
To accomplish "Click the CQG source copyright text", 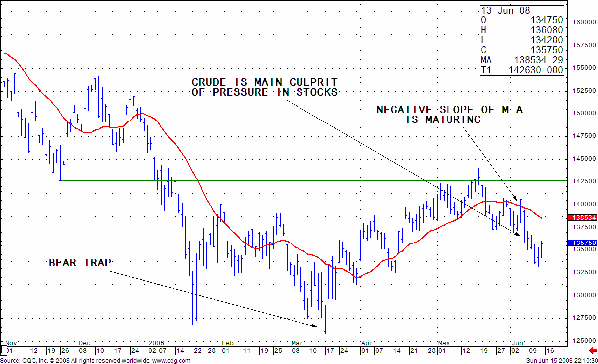I will tap(75, 360).
